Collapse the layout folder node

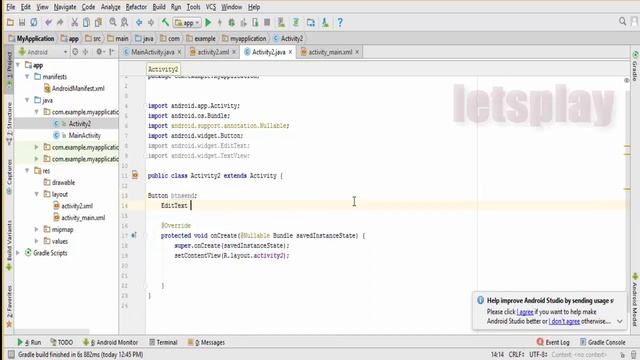(x=36, y=194)
